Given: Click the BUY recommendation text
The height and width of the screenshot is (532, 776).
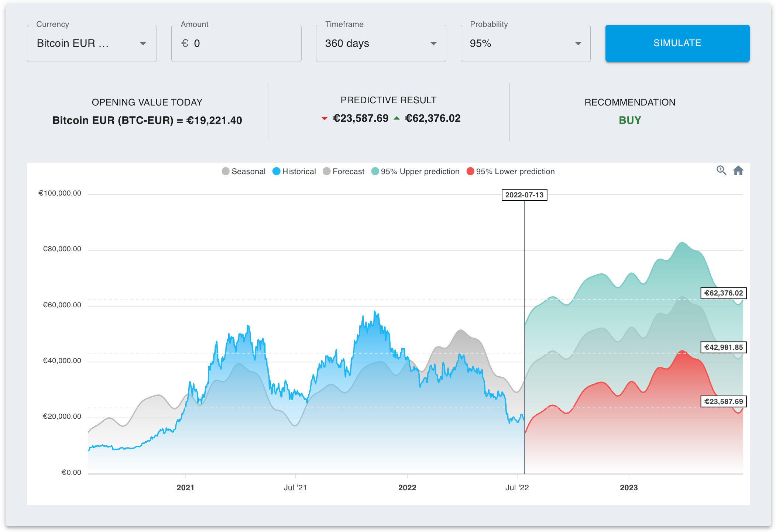Looking at the screenshot, I should pyautogui.click(x=630, y=120).
